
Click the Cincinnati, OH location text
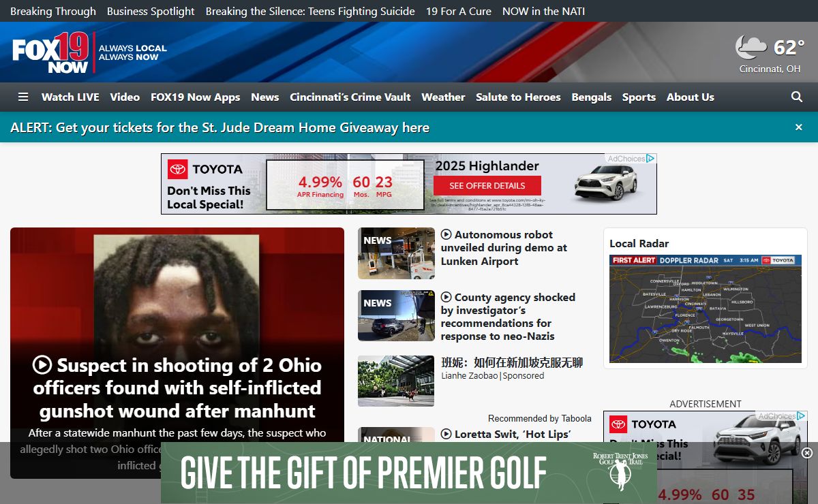[770, 69]
